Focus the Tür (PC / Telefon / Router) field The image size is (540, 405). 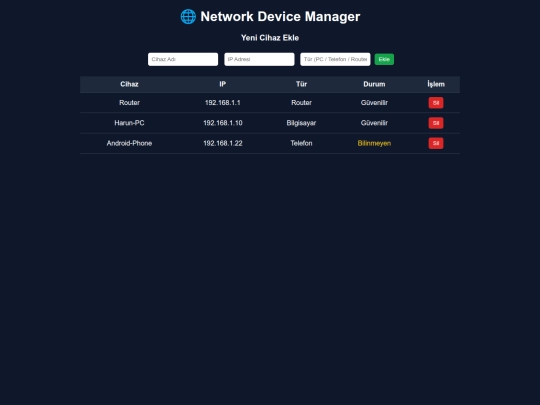point(335,59)
